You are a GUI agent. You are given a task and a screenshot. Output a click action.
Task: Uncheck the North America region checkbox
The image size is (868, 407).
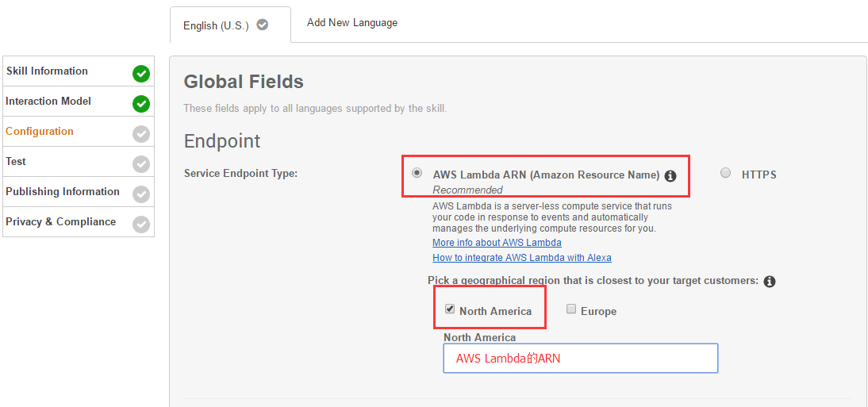(x=450, y=309)
